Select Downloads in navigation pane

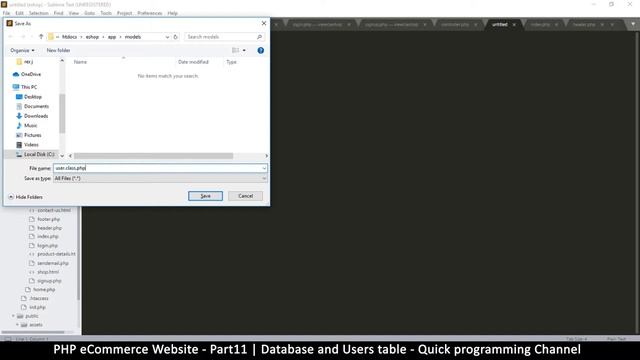pos(32,116)
